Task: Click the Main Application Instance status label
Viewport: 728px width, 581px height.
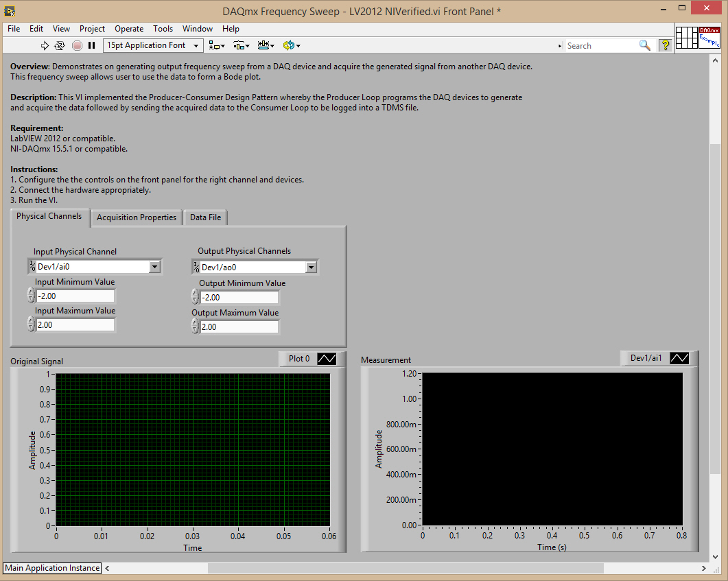Action: (52, 568)
